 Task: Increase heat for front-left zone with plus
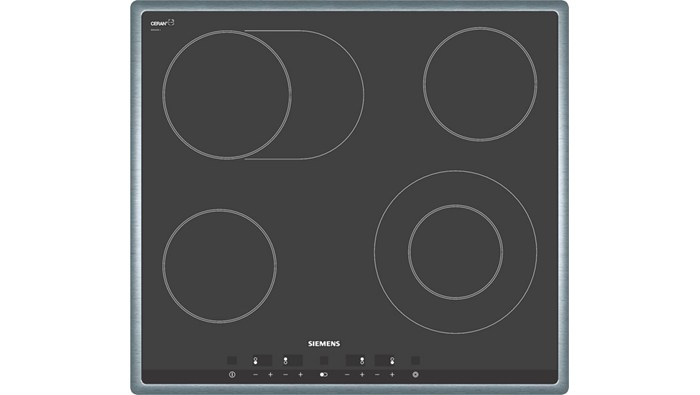[x=270, y=374]
